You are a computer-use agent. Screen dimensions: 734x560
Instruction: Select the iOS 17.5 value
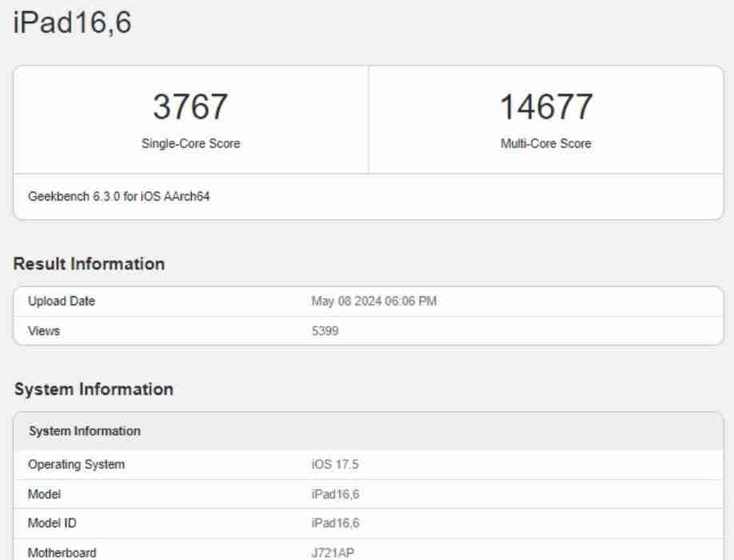(335, 465)
